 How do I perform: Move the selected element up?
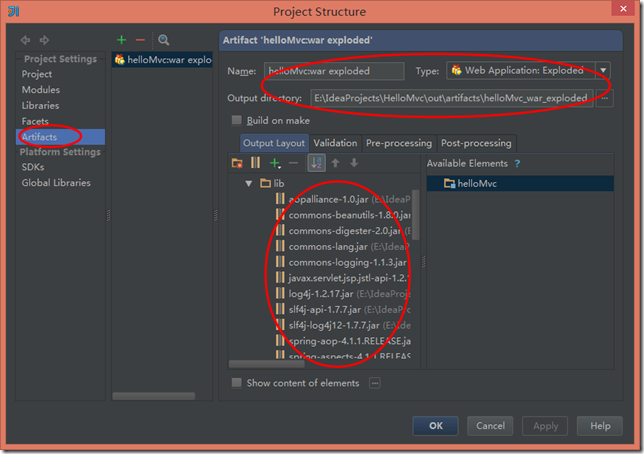pos(336,163)
